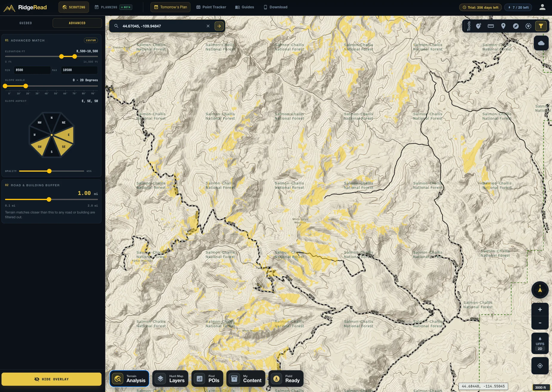
Task: Open My Content
Action: click(x=246, y=379)
